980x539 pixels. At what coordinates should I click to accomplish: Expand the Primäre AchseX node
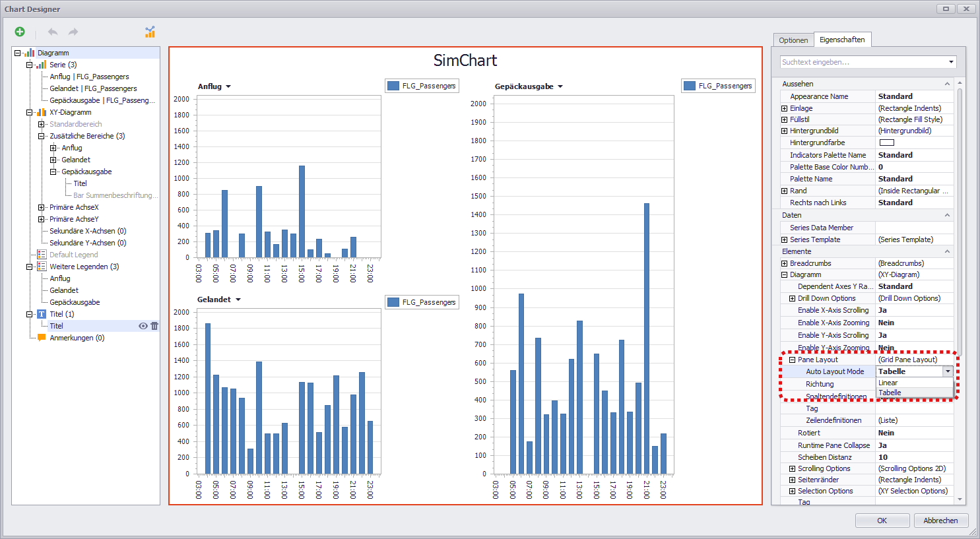[x=41, y=207]
